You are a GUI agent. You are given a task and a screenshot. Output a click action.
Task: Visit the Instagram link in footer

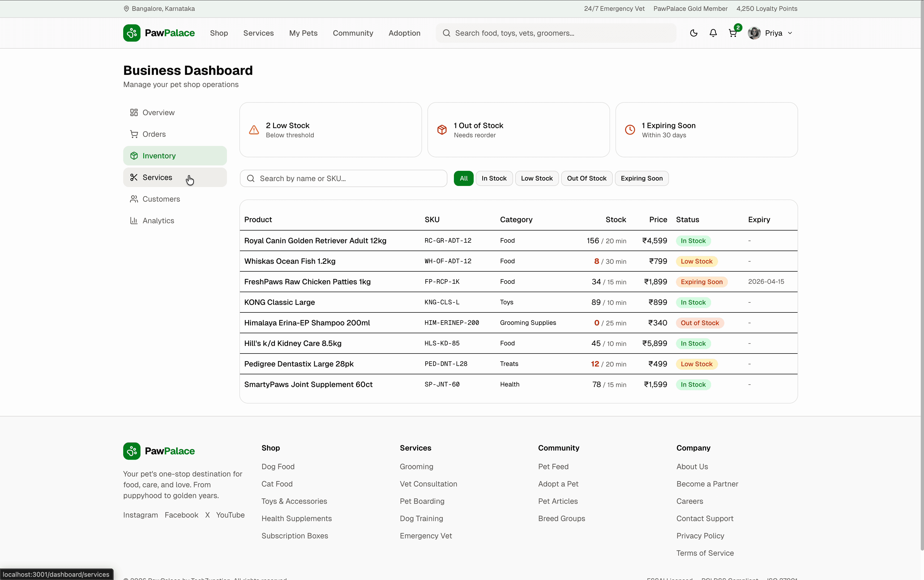point(140,515)
